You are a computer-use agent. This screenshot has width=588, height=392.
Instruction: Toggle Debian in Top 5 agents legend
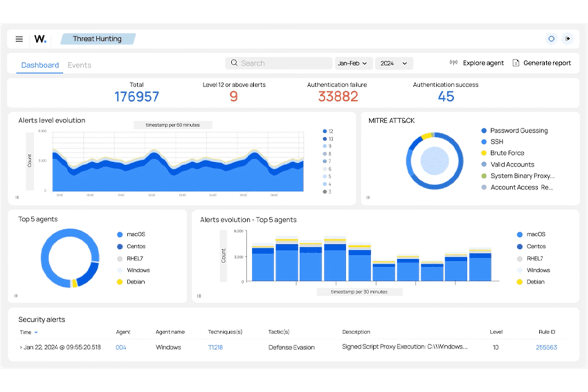[131, 282]
